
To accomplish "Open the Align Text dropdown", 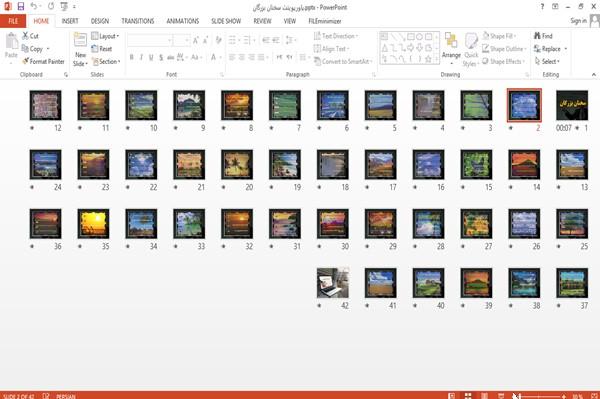I will 331,49.
